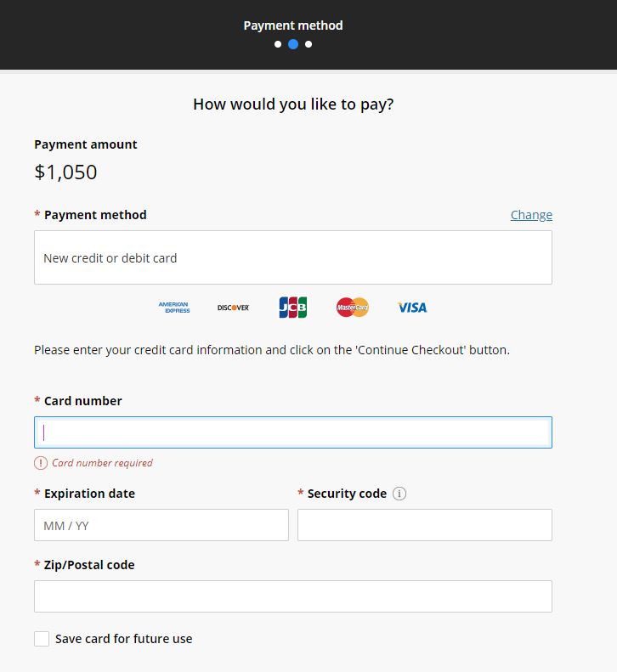Viewport: 617px width, 672px height.
Task: Click the $1,050 payment amount
Action: pos(65,172)
